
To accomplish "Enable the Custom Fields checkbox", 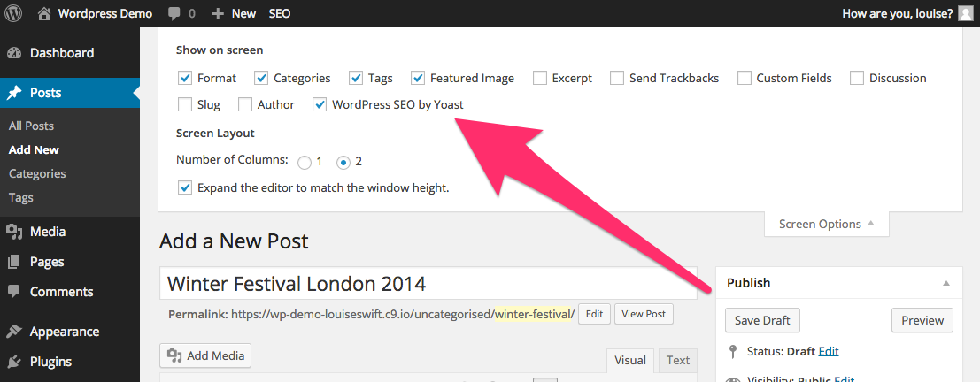I will (x=745, y=78).
